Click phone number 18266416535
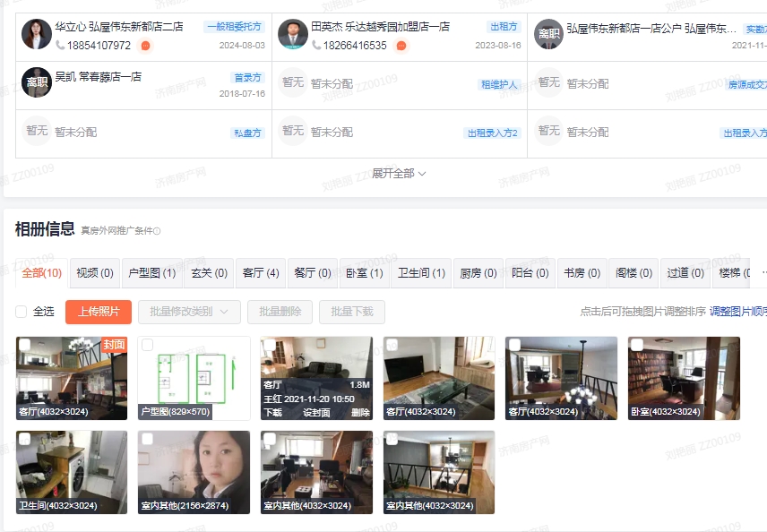 tap(355, 46)
